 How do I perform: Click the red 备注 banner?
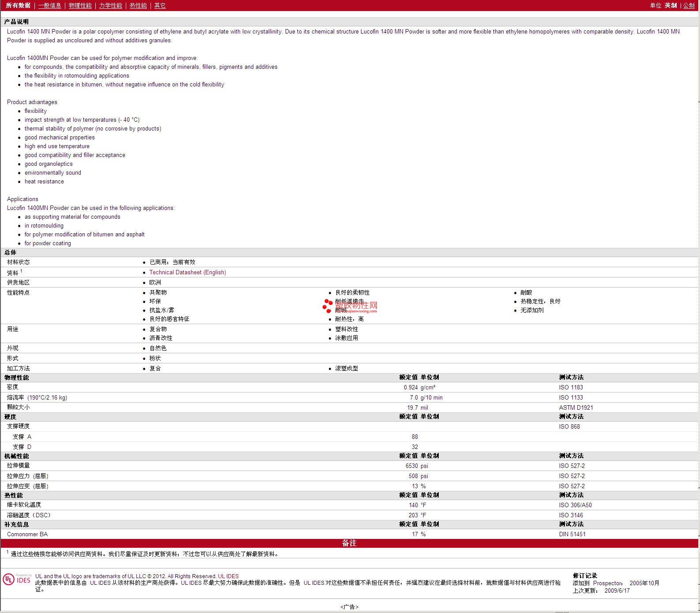(349, 543)
